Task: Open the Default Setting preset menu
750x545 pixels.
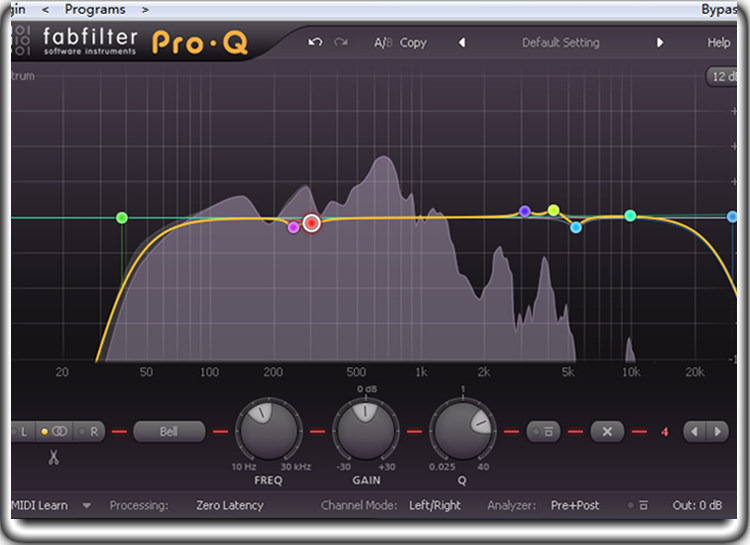Action: pos(561,43)
